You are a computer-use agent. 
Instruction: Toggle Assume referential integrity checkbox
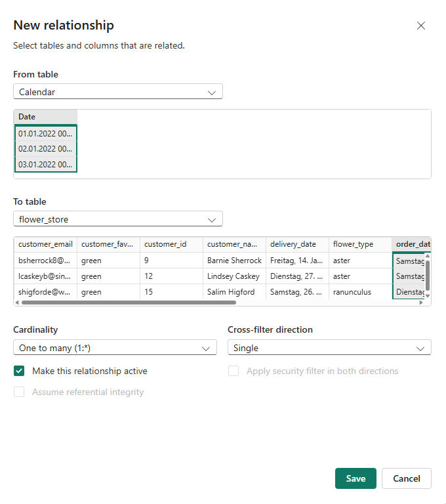19,392
